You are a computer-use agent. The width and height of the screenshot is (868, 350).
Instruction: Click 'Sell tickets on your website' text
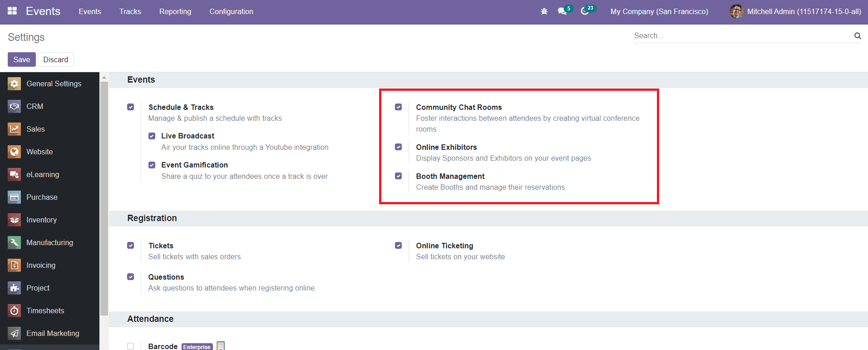[460, 256]
